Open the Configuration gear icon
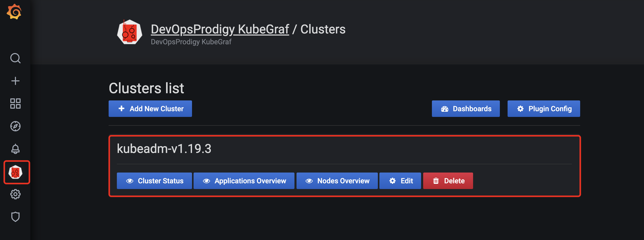The height and width of the screenshot is (240, 644). coord(15,194)
